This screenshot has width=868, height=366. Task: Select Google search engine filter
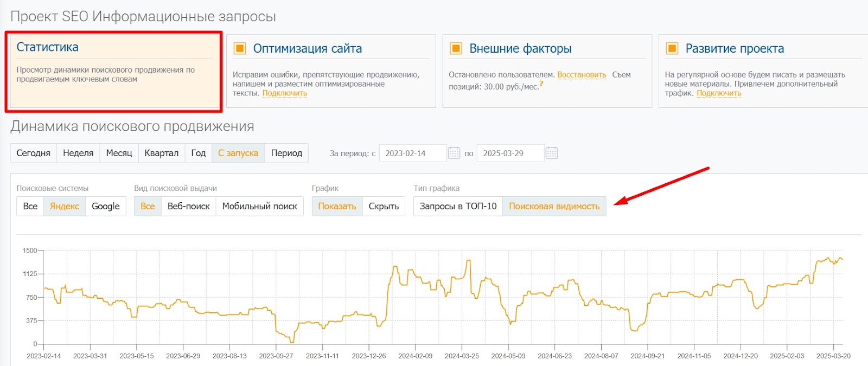pos(105,206)
